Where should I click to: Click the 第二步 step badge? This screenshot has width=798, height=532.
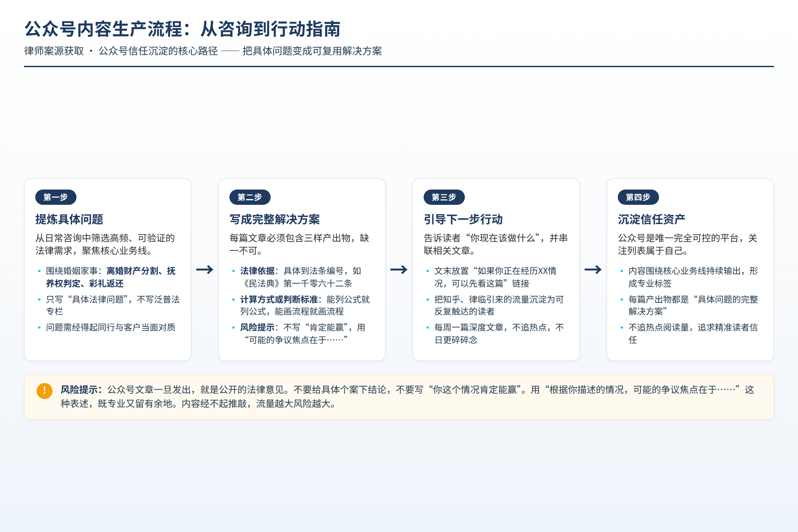pyautogui.click(x=250, y=197)
